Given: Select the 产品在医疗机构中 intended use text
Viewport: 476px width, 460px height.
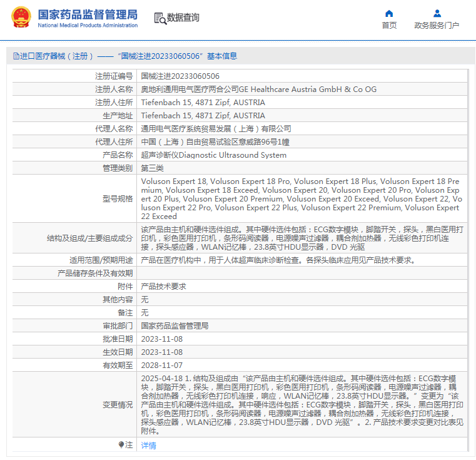Looking at the screenshot, I should [x=278, y=260].
